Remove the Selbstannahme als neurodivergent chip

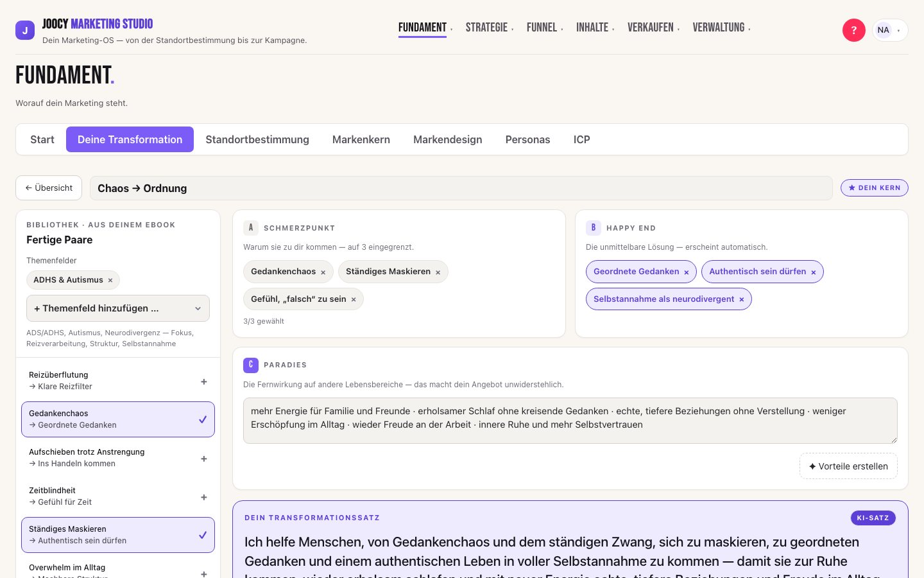tap(741, 300)
